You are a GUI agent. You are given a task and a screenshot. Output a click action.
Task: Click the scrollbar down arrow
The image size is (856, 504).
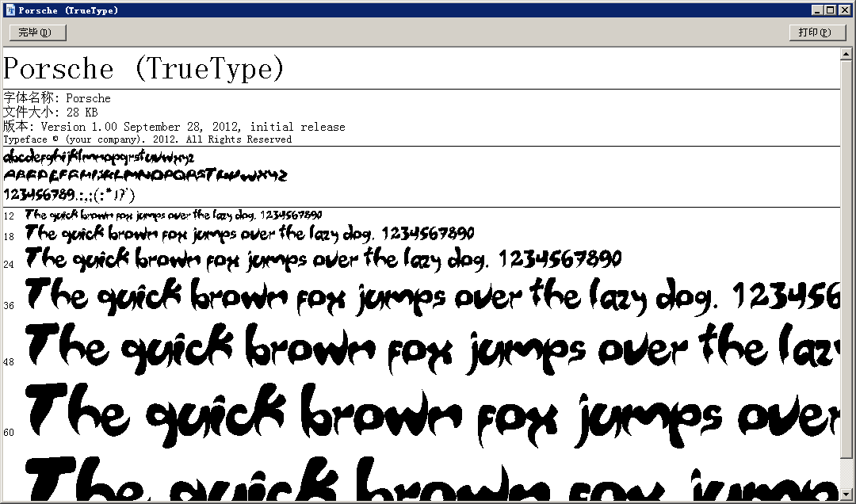(846, 494)
